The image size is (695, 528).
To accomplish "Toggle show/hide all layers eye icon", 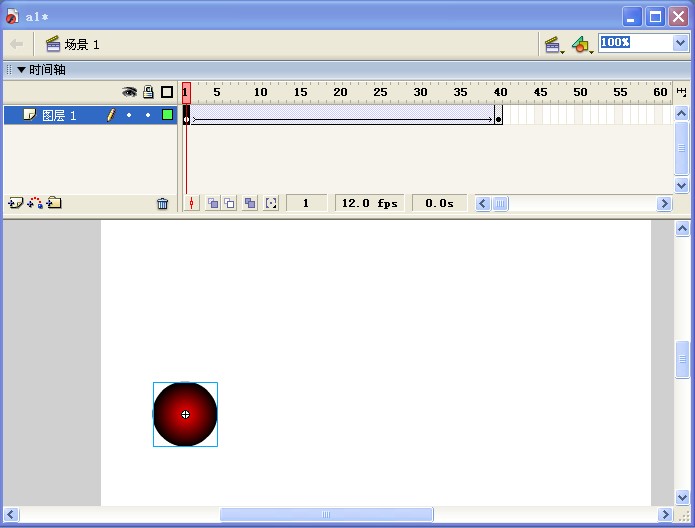I will [129, 92].
